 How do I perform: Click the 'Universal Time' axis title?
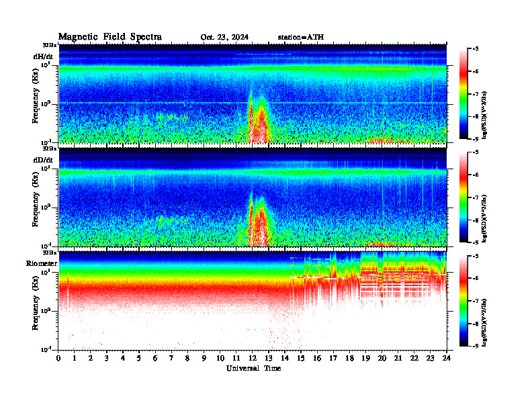(253, 368)
